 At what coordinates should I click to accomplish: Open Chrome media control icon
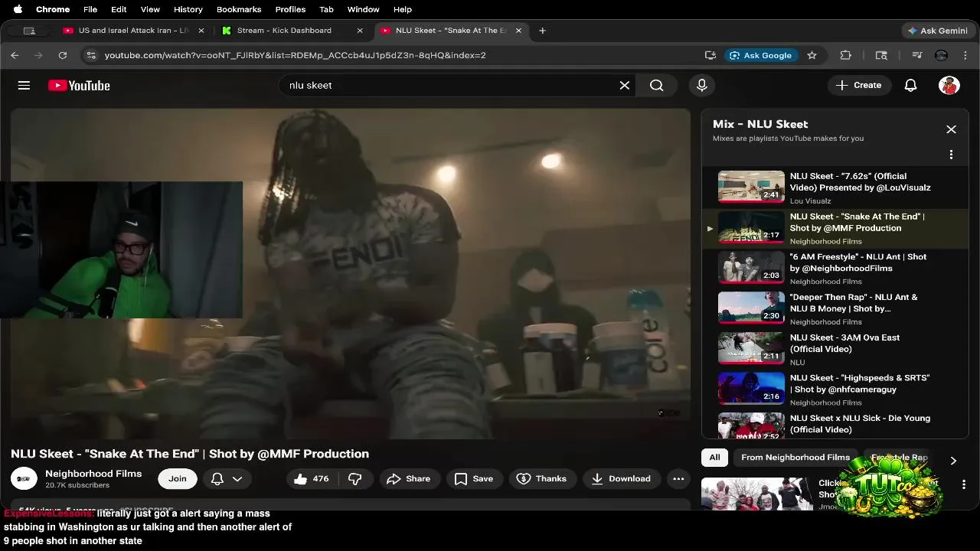[x=916, y=55]
